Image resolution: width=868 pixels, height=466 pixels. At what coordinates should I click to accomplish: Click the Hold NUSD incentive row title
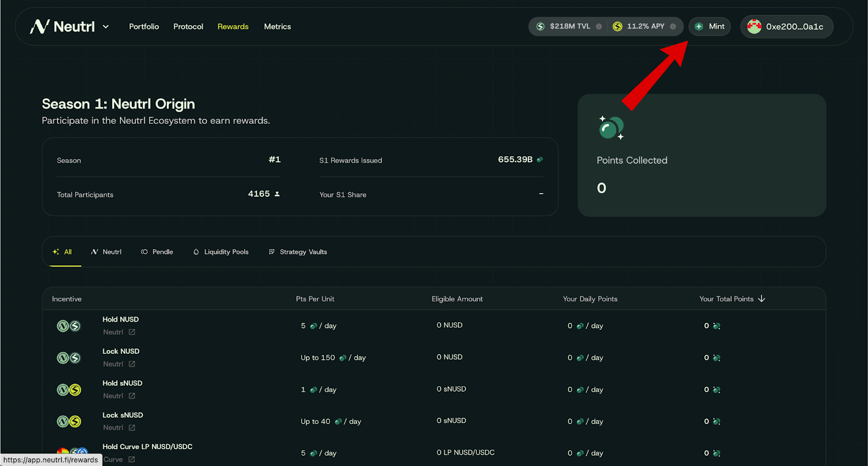[120, 320]
